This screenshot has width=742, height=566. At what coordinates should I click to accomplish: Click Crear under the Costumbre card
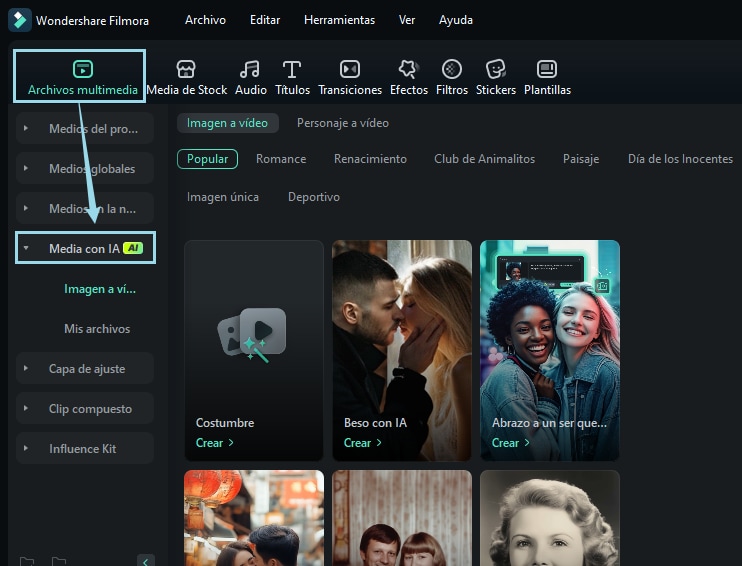pyautogui.click(x=214, y=443)
